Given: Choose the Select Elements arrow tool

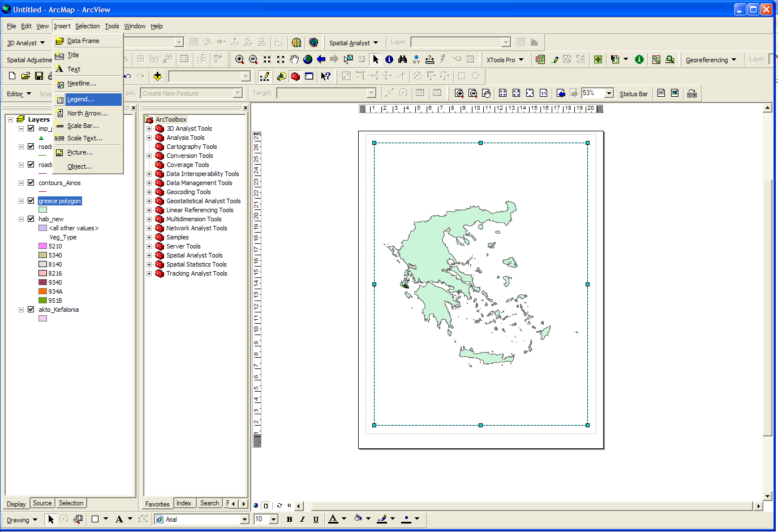Looking at the screenshot, I should 376,59.
